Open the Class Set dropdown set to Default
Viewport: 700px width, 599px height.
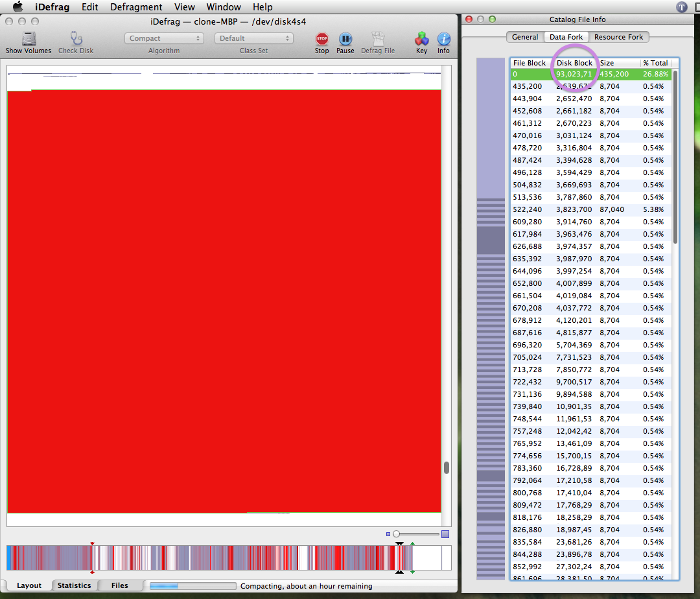pyautogui.click(x=253, y=38)
